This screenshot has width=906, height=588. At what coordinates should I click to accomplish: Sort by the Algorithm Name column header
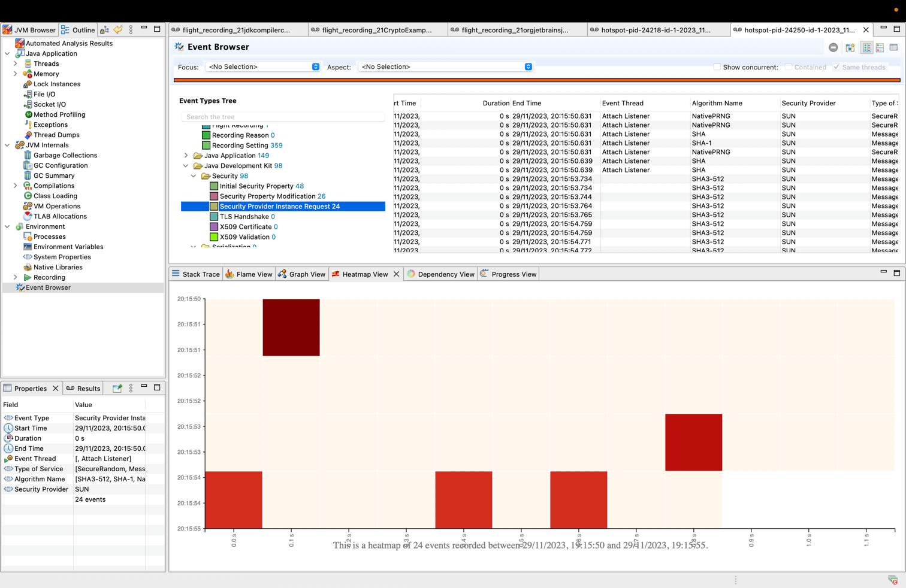pos(717,103)
